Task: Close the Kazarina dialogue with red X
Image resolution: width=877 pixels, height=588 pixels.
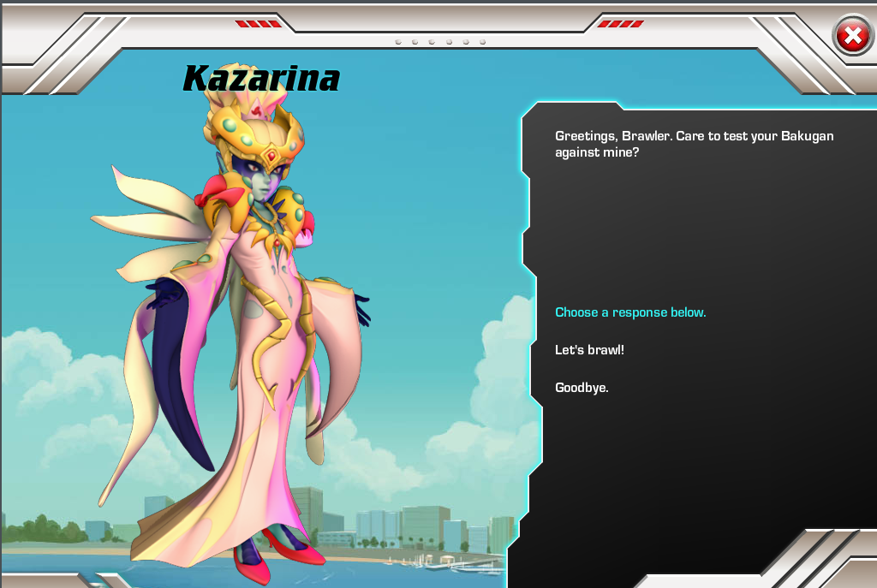Action: [x=852, y=36]
